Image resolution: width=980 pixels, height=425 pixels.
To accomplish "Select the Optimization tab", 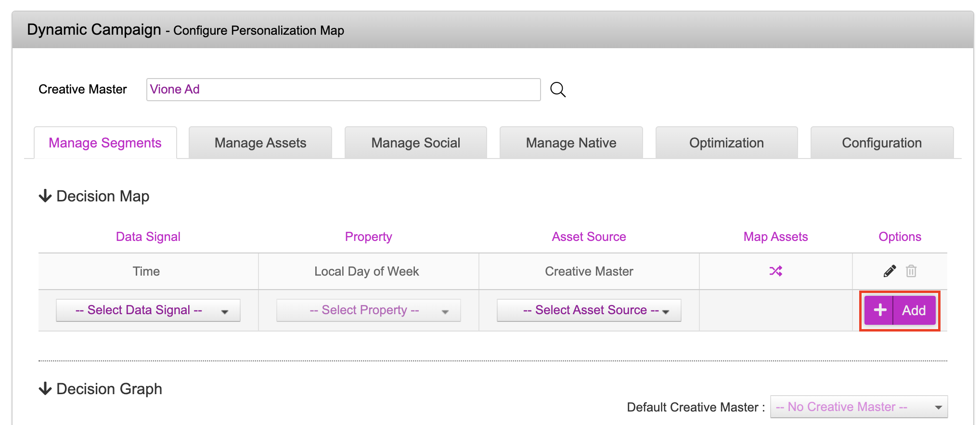I will 726,143.
